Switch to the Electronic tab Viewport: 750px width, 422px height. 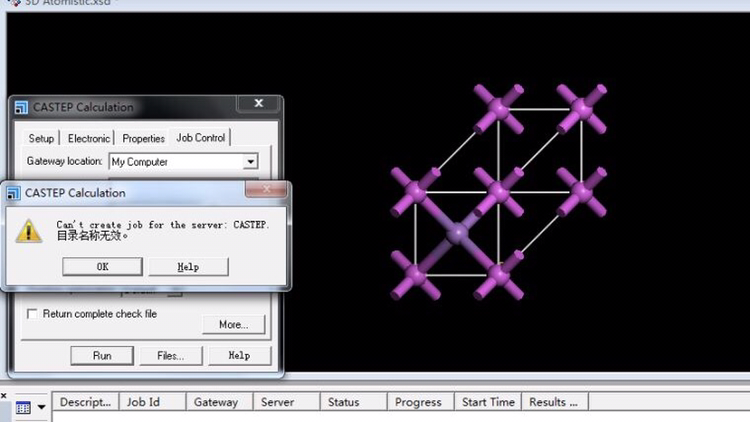[88, 138]
